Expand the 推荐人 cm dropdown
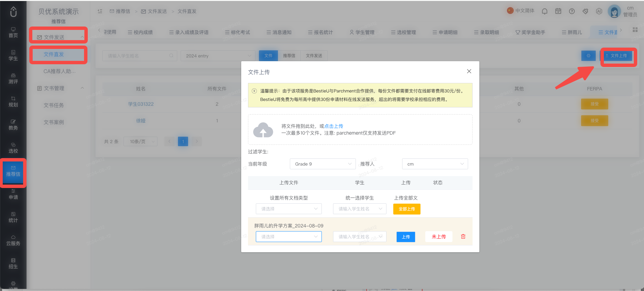Screen dimensions: 644x291 (435, 164)
